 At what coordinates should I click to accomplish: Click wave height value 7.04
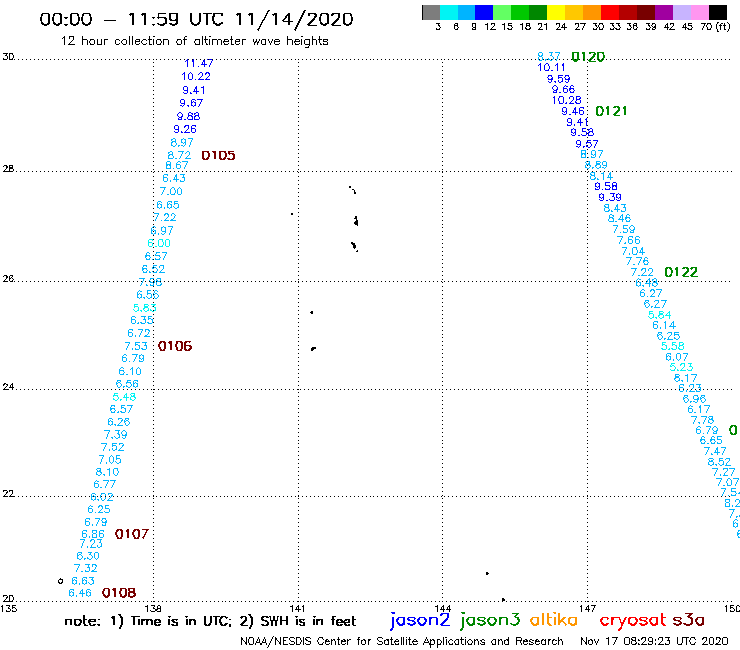click(633, 251)
